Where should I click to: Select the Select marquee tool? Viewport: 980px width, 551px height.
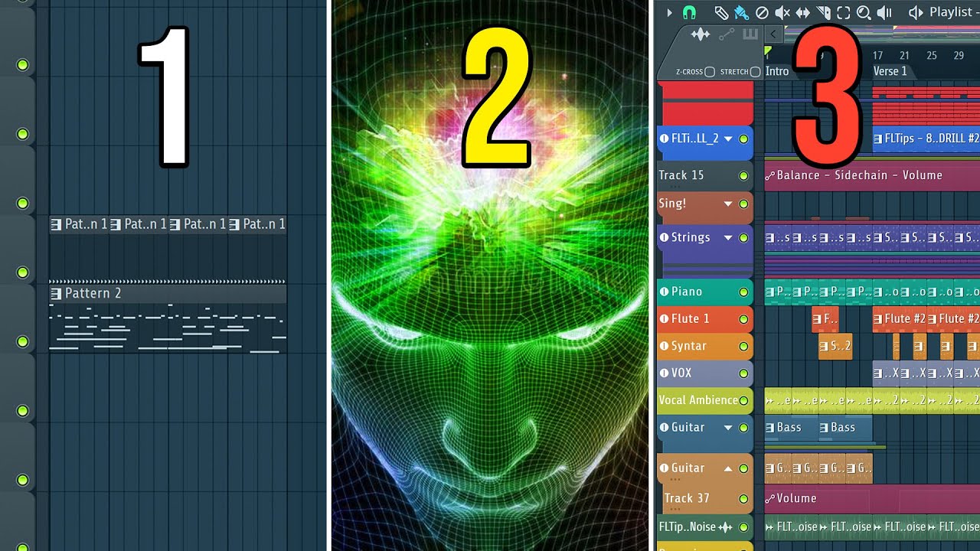point(844,12)
